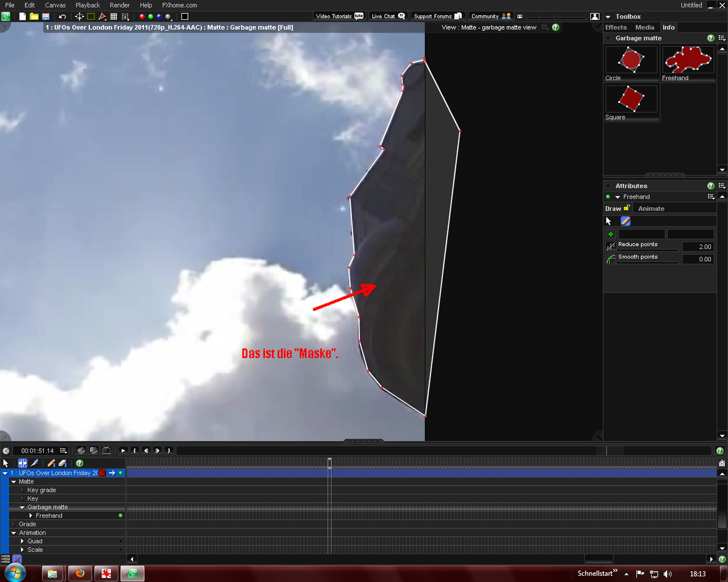Click the save project floppy icon
This screenshot has width=728, height=582.
tap(45, 16)
